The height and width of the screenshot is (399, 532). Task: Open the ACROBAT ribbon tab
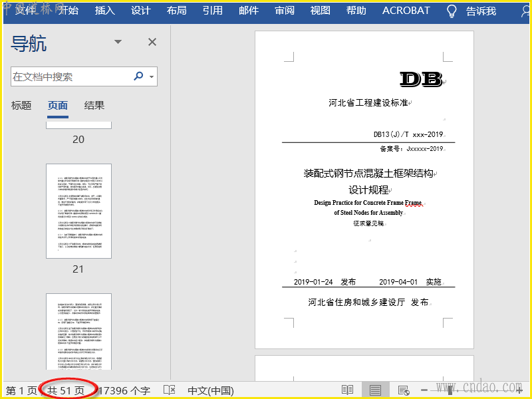point(406,11)
